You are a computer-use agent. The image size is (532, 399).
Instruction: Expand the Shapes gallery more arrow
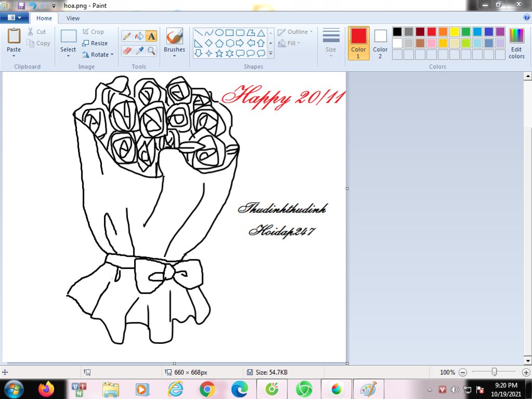270,54
